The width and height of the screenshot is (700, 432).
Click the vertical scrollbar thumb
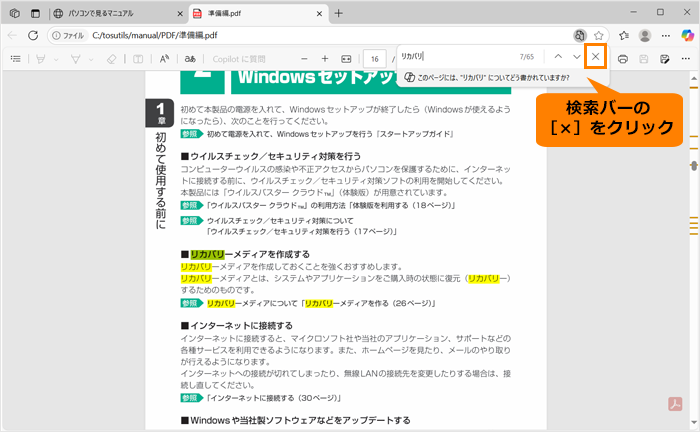[694, 166]
